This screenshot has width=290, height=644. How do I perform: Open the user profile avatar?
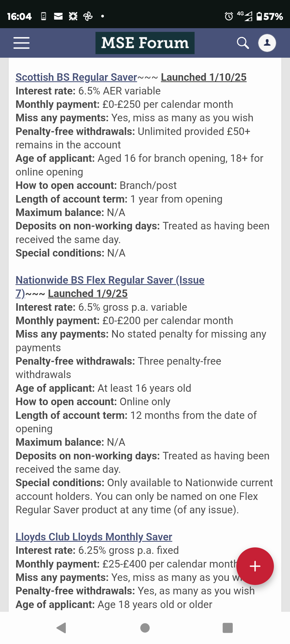pyautogui.click(x=267, y=43)
